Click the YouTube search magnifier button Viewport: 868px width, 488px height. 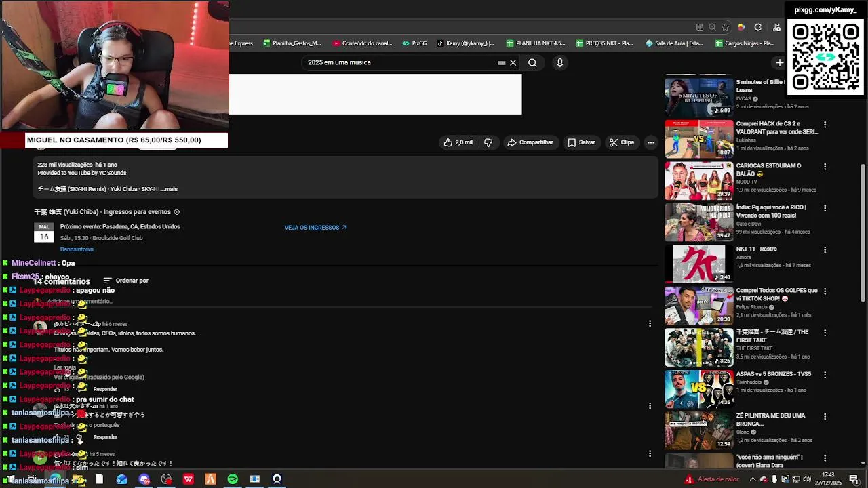point(532,62)
